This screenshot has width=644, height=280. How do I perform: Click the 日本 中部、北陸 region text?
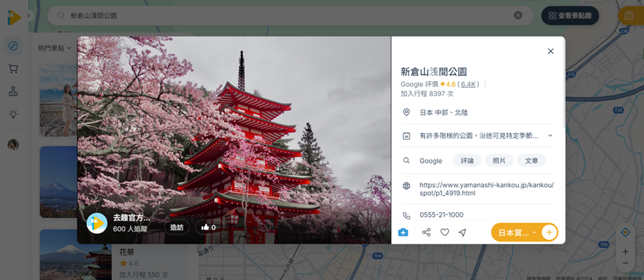pyautogui.click(x=444, y=112)
